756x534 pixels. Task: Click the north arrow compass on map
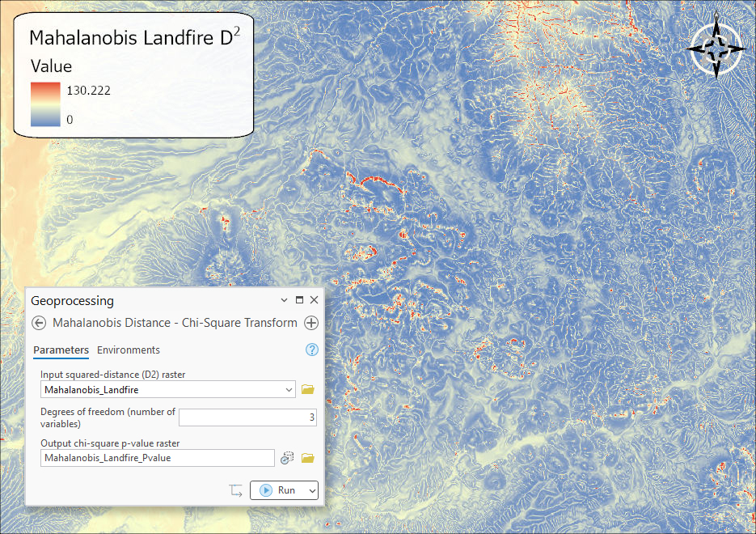[716, 49]
